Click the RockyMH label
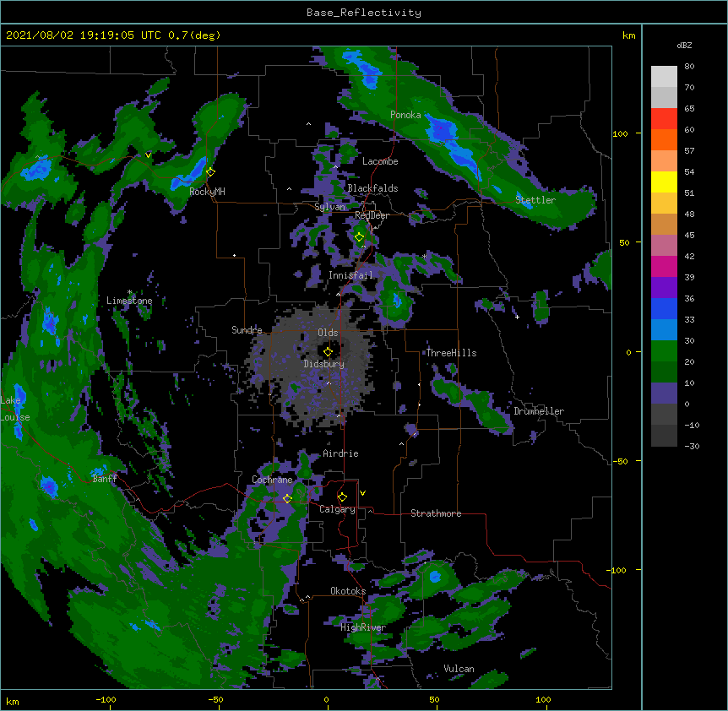 point(207,192)
